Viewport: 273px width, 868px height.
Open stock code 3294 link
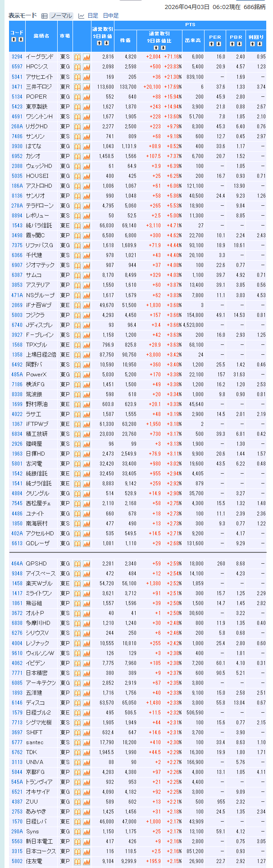(x=17, y=57)
